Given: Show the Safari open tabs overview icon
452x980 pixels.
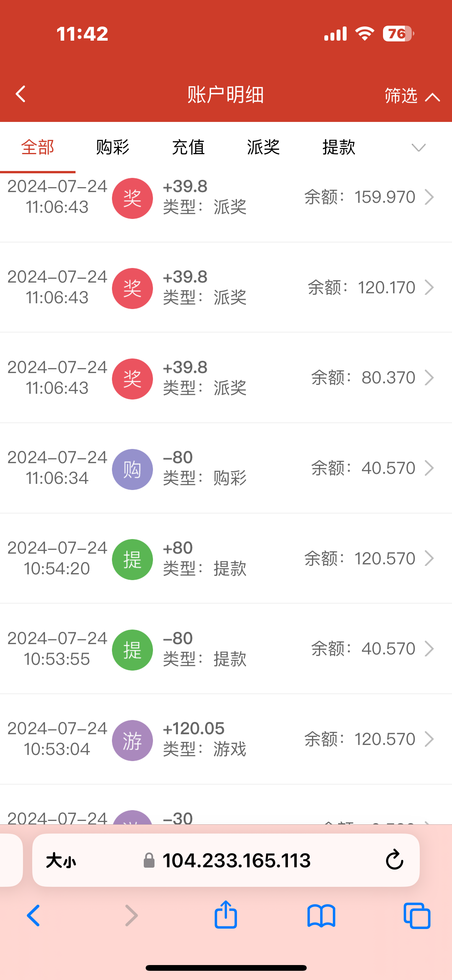Looking at the screenshot, I should coord(417,916).
